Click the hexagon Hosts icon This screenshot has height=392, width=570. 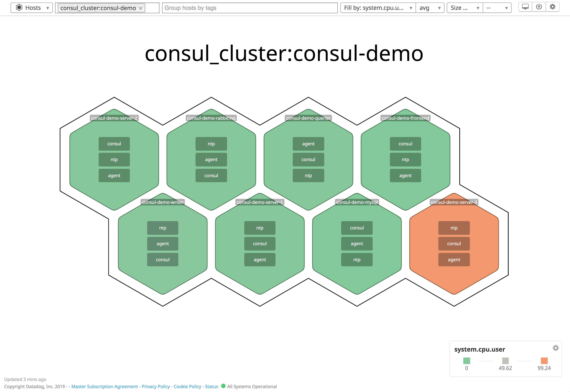(19, 8)
